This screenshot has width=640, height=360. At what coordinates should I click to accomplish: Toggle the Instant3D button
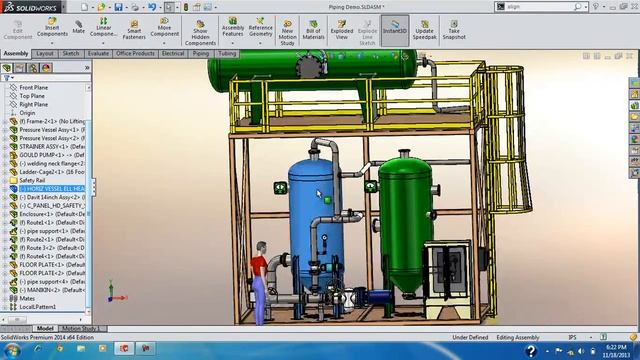tap(395, 31)
